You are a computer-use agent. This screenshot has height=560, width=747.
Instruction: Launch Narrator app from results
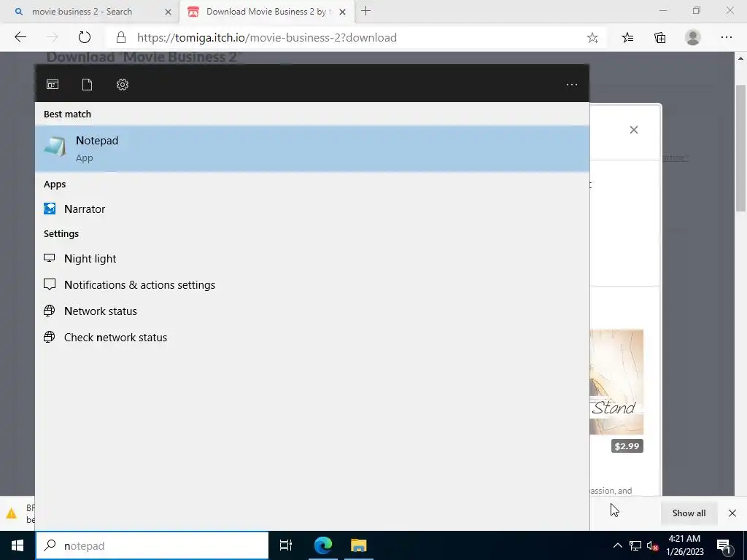coord(312,209)
